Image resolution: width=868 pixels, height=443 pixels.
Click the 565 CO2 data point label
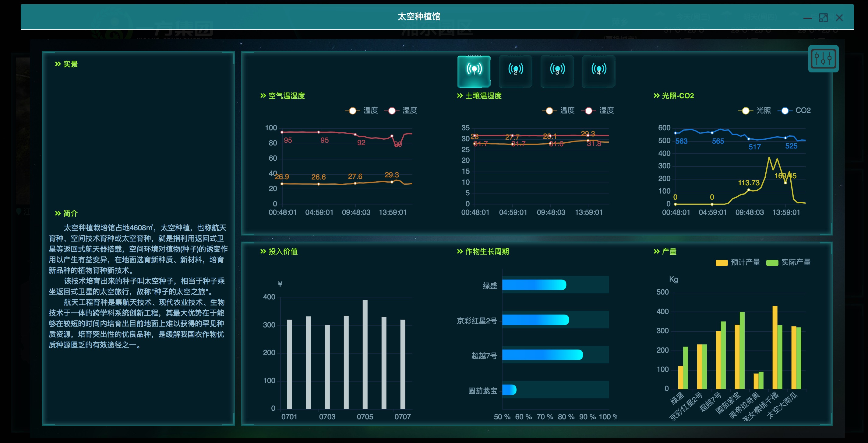718,141
